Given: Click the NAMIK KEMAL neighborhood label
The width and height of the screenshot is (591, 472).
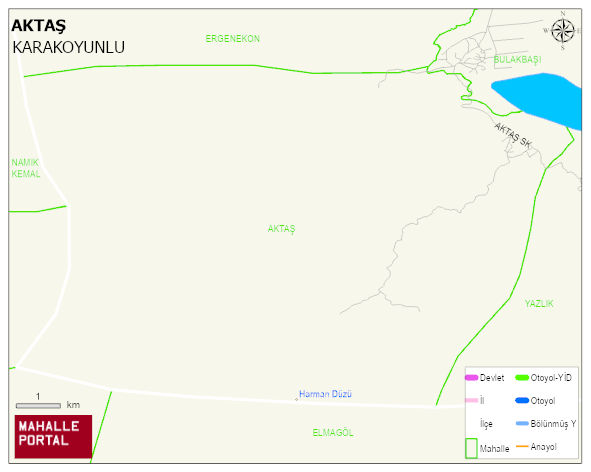Looking at the screenshot, I should [x=26, y=168].
